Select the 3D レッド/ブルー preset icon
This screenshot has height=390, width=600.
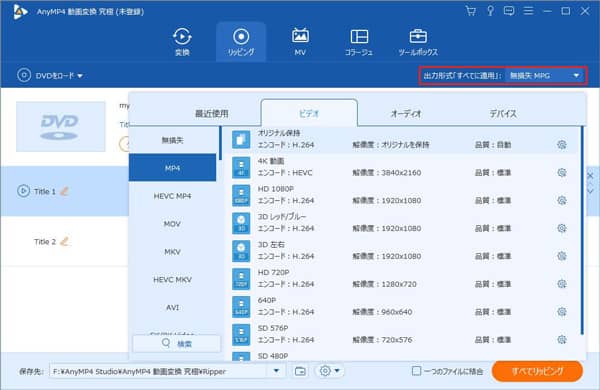click(x=241, y=223)
